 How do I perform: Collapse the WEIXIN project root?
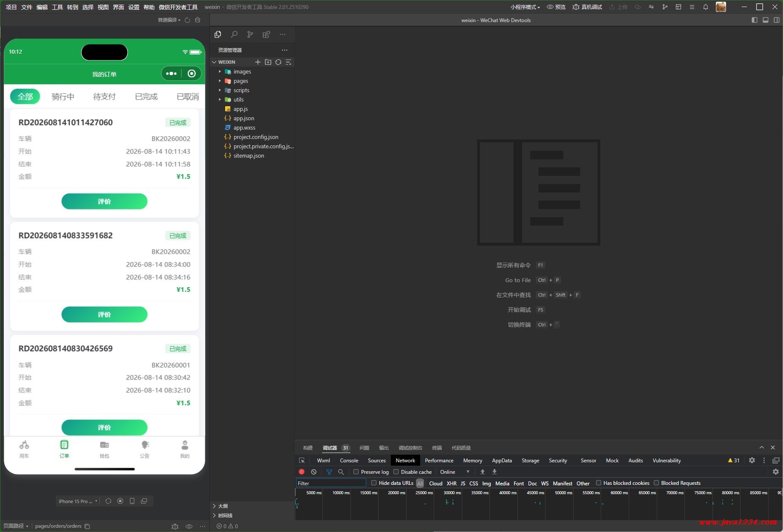214,62
